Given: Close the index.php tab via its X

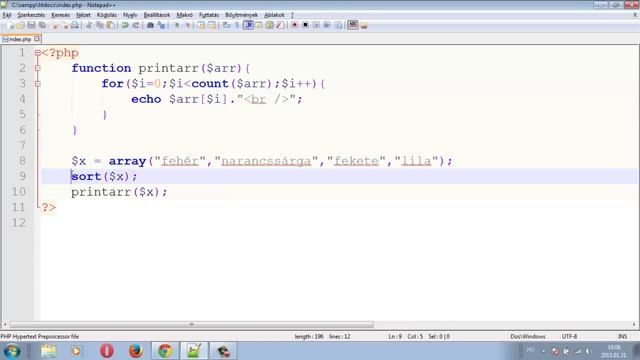Looking at the screenshot, I should (37, 39).
